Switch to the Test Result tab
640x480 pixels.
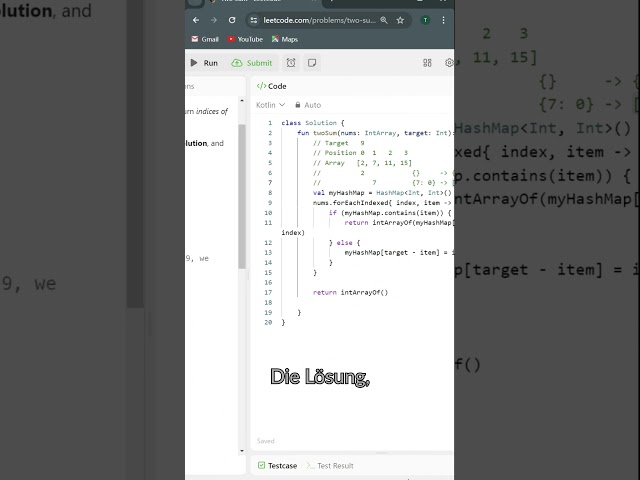[330, 466]
